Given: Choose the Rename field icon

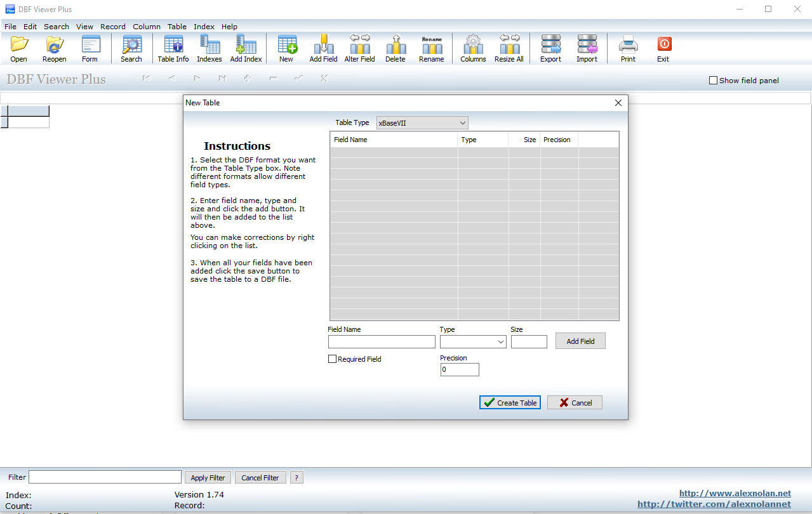Looking at the screenshot, I should 432,48.
